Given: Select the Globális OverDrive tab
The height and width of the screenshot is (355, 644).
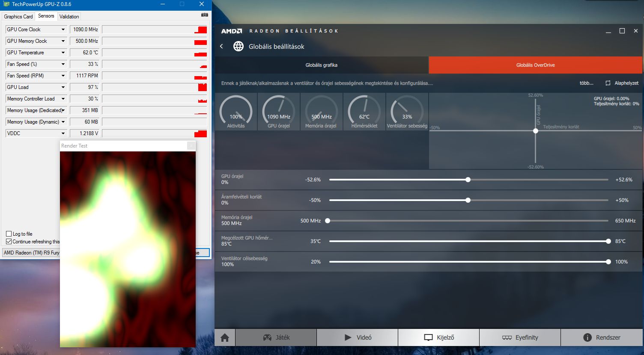Looking at the screenshot, I should tap(536, 65).
